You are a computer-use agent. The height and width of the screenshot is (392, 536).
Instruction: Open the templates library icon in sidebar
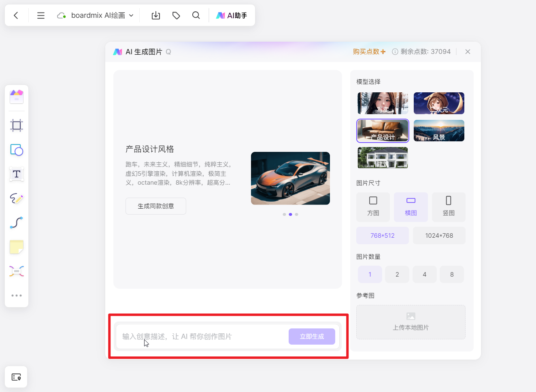pyautogui.click(x=17, y=97)
